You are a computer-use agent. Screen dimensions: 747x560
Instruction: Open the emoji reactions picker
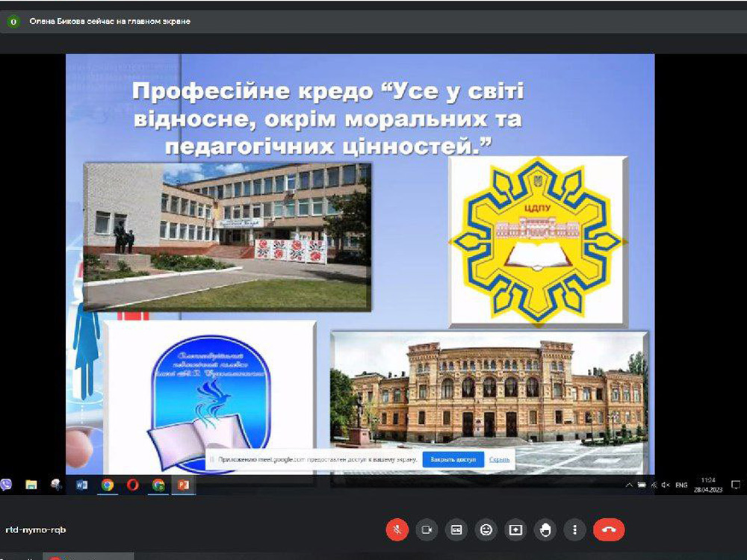click(486, 529)
